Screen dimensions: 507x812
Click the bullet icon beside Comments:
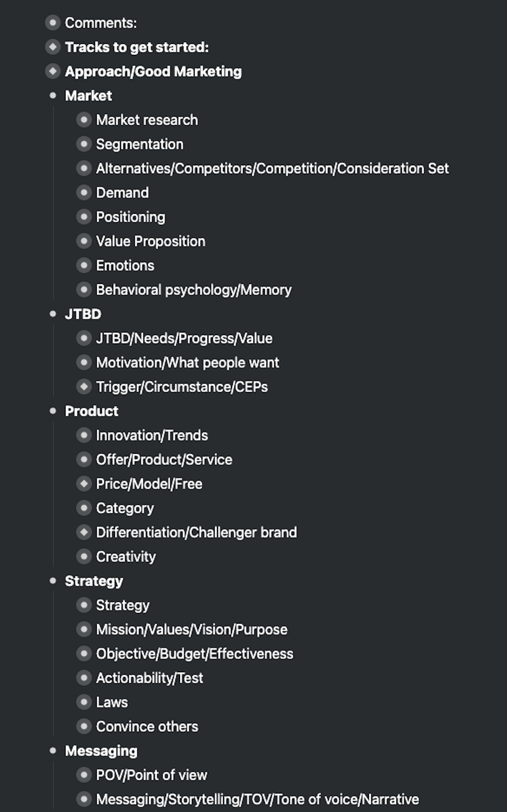[x=53, y=23]
